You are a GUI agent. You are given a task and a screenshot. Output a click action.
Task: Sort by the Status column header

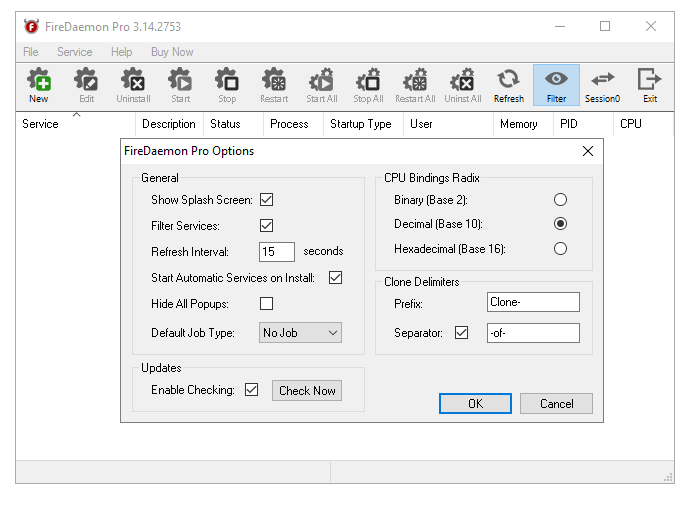coord(233,124)
